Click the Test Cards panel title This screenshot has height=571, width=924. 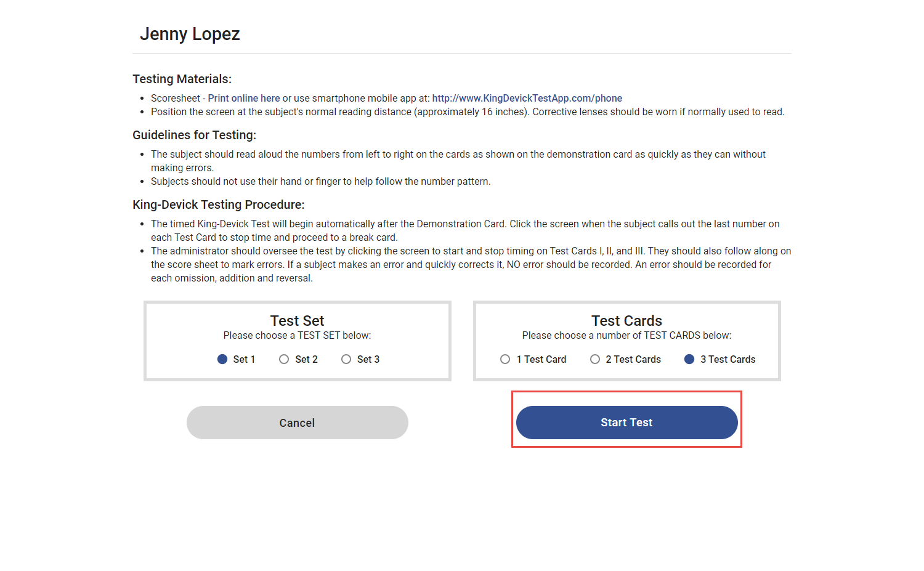(x=626, y=320)
